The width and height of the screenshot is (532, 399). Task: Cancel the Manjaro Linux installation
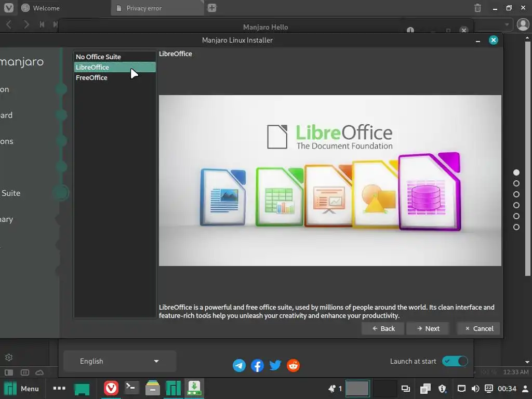pyautogui.click(x=478, y=328)
